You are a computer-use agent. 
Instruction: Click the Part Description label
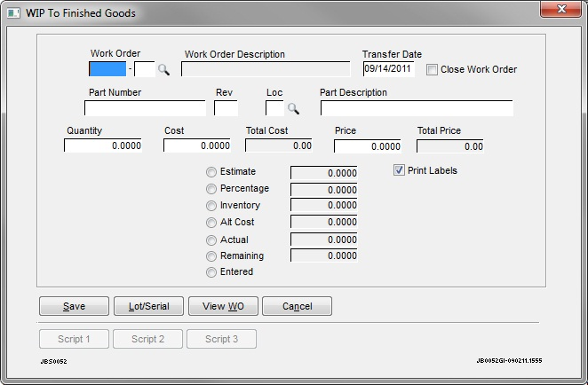point(354,92)
